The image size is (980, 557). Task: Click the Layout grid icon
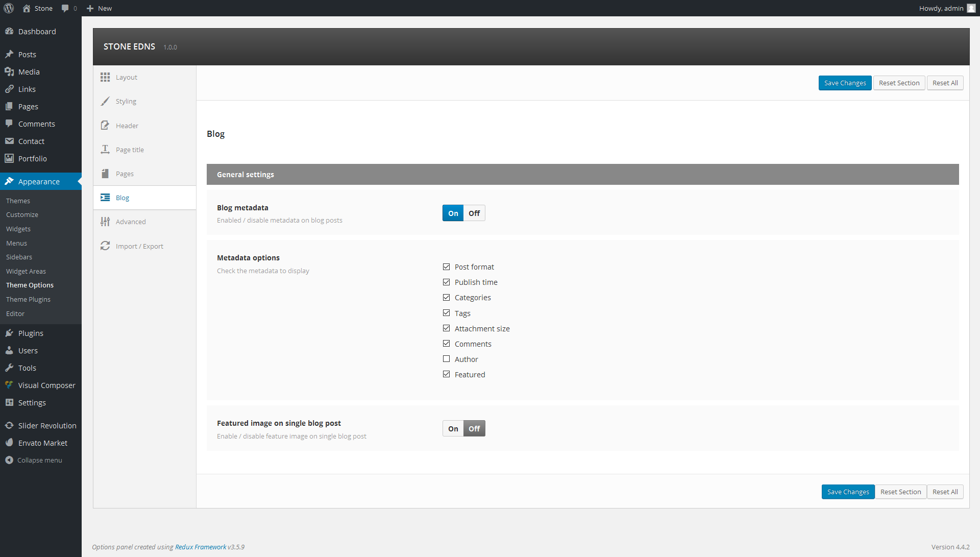point(105,77)
